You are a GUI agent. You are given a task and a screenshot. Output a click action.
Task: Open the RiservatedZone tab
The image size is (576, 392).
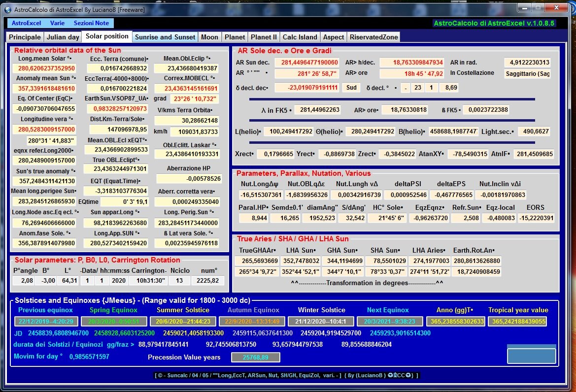(373, 37)
